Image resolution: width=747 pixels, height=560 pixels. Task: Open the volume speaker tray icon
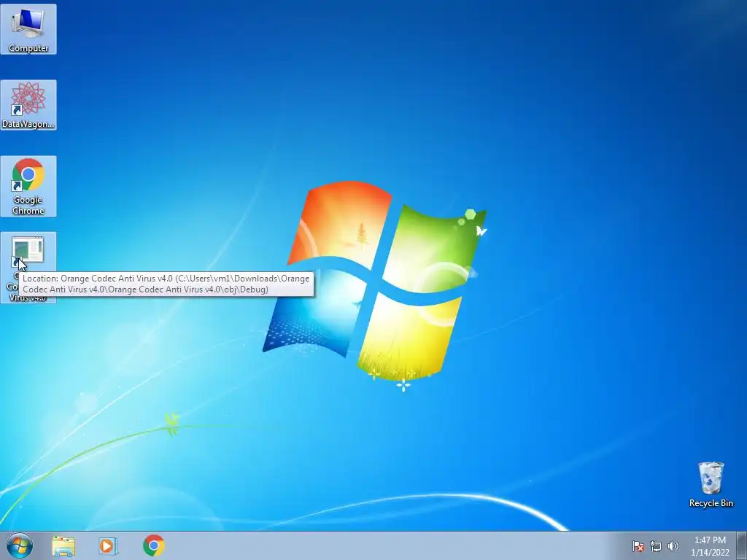point(673,546)
